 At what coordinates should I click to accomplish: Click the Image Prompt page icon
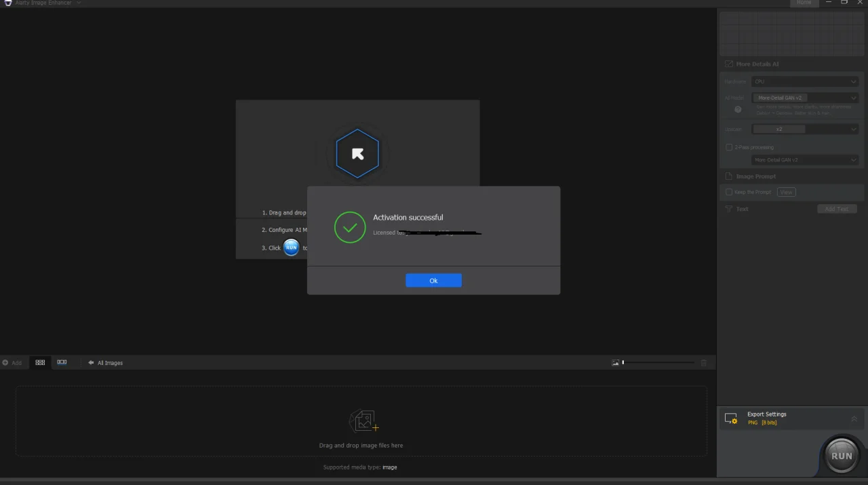point(729,176)
